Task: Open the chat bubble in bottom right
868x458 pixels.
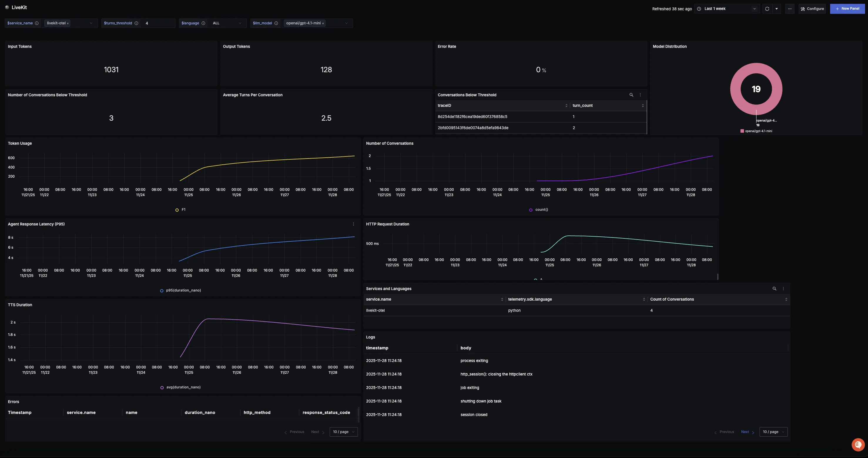Action: coord(857,444)
